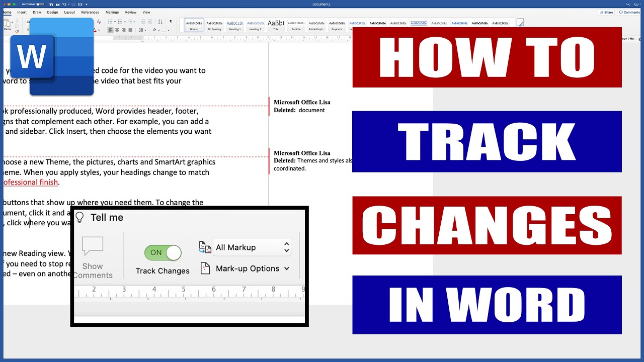Click the Comments button

(x=629, y=12)
